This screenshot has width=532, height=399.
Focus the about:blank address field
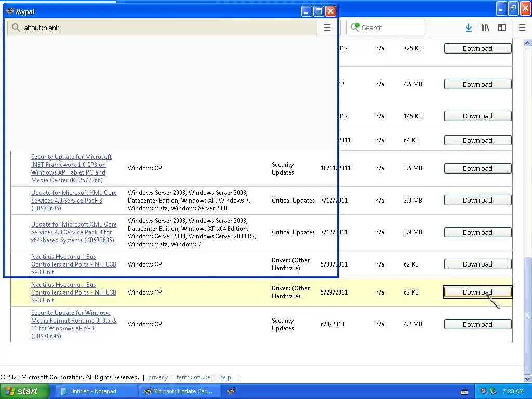162,28
